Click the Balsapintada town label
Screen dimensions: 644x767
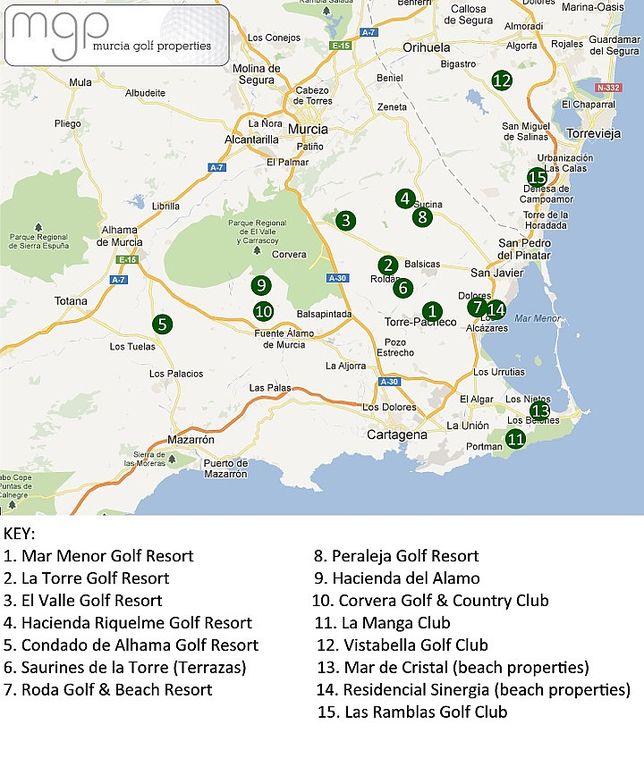coord(324,314)
